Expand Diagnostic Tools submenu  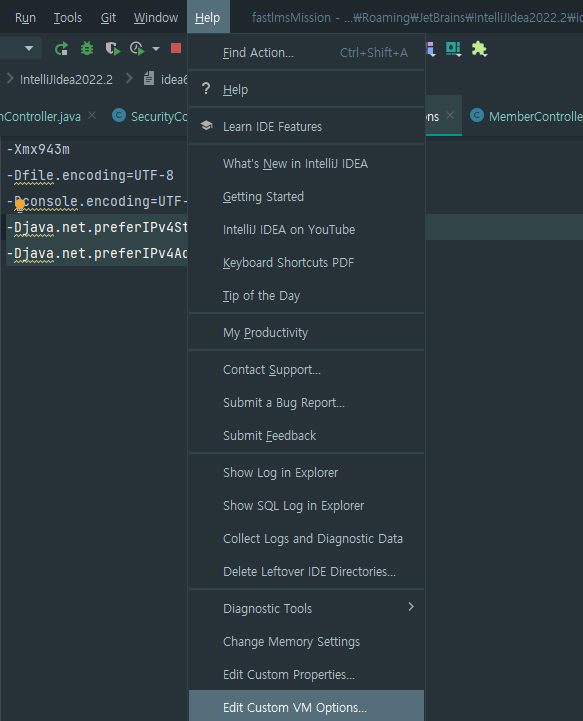[x=306, y=609]
